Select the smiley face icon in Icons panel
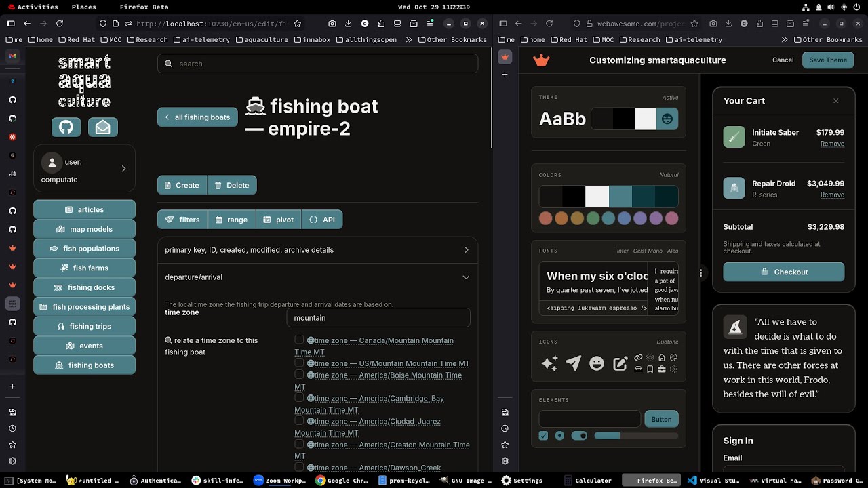Screen dimensions: 868x488 pos(597,364)
